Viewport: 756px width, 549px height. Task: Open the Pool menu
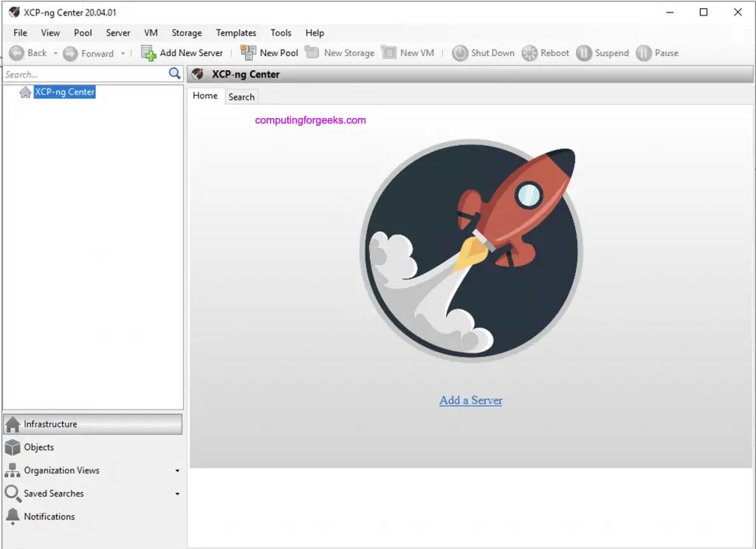click(x=83, y=32)
